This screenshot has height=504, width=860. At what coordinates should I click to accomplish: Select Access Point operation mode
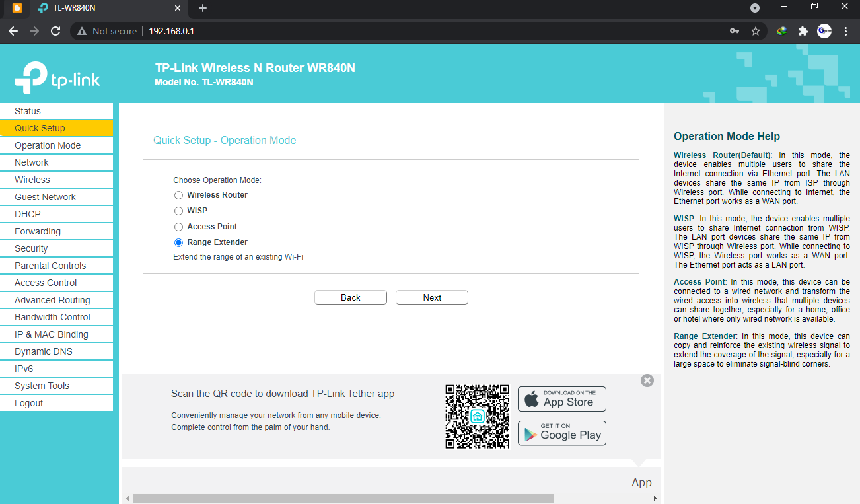click(178, 227)
